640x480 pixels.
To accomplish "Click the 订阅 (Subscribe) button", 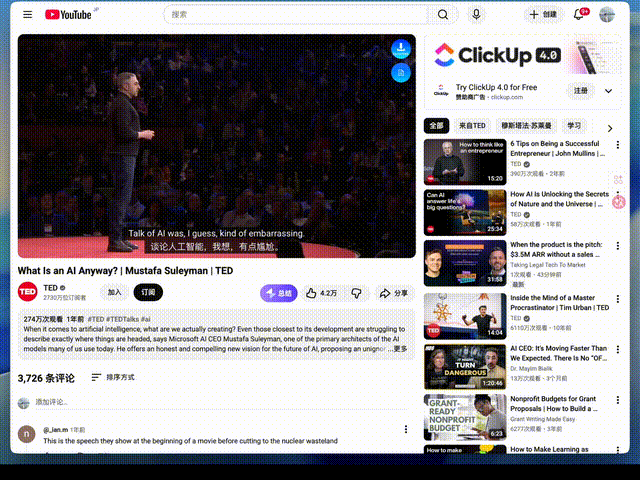I will pyautogui.click(x=148, y=292).
